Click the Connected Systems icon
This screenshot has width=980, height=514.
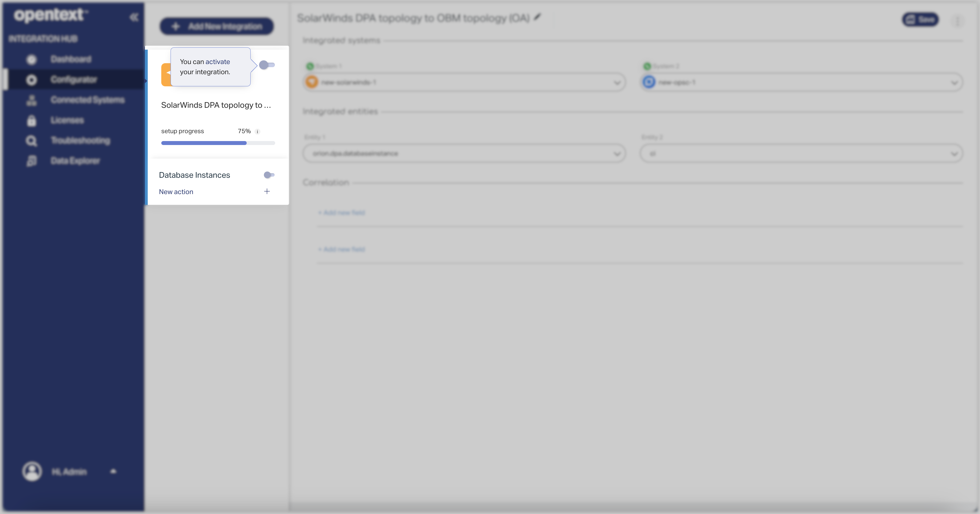[32, 100]
